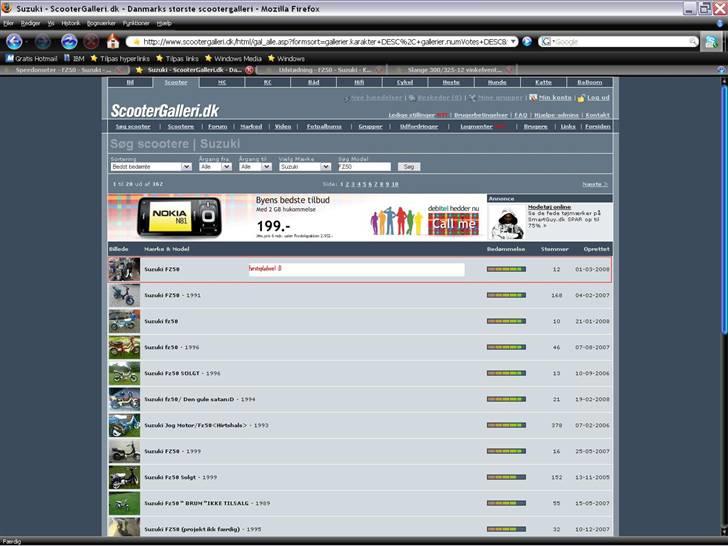
Task: Select the MC category tab on site
Action: [x=222, y=83]
